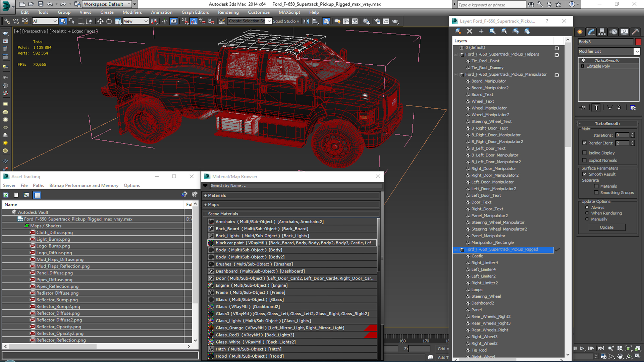Choose the Select and Move tool
This screenshot has height=362, width=644.
tap(100, 21)
